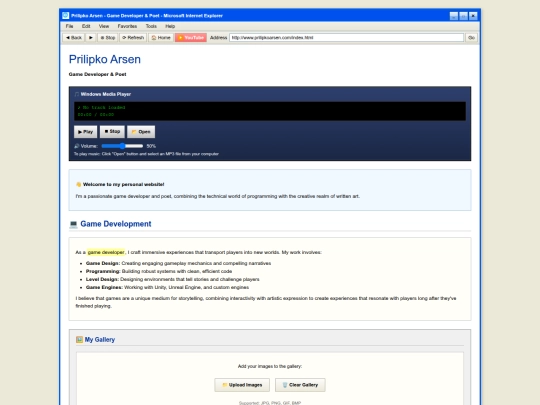Click the 50% volume value
540x405 pixels.
pyautogui.click(x=151, y=146)
